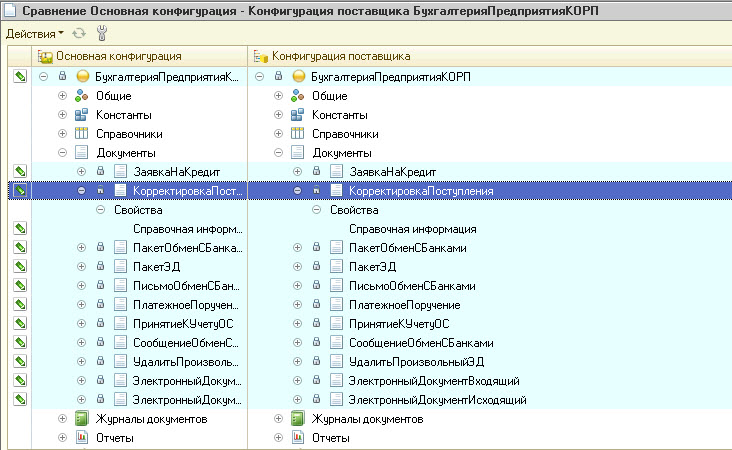Expand Константы in the main configuration
Screen dimensions: 732x450
click(x=62, y=115)
